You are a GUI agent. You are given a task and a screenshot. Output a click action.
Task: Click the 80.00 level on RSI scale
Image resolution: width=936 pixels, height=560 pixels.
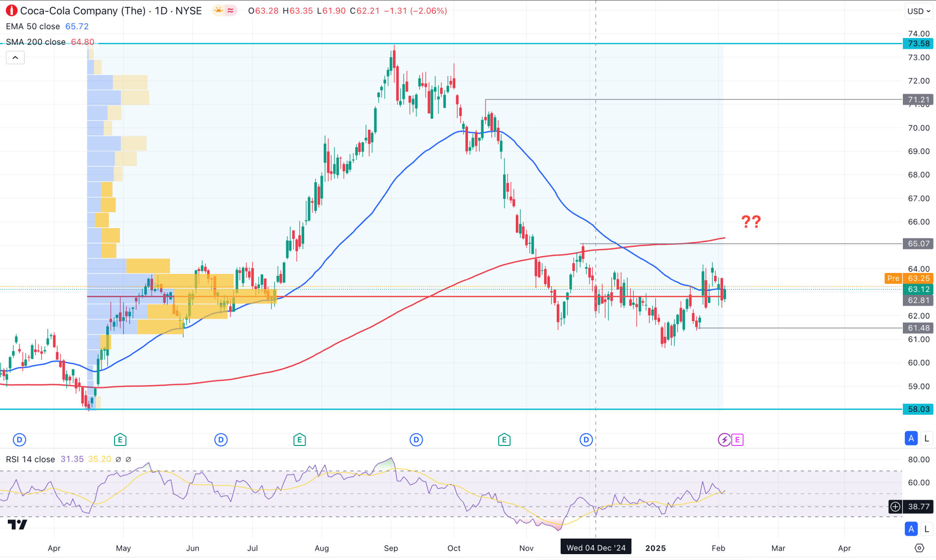pyautogui.click(x=918, y=459)
